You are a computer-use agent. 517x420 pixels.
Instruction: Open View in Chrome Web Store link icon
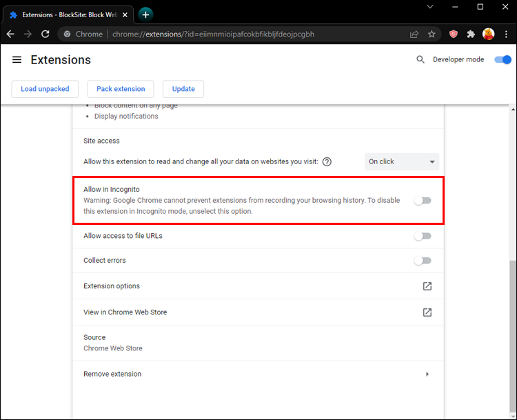coord(427,312)
